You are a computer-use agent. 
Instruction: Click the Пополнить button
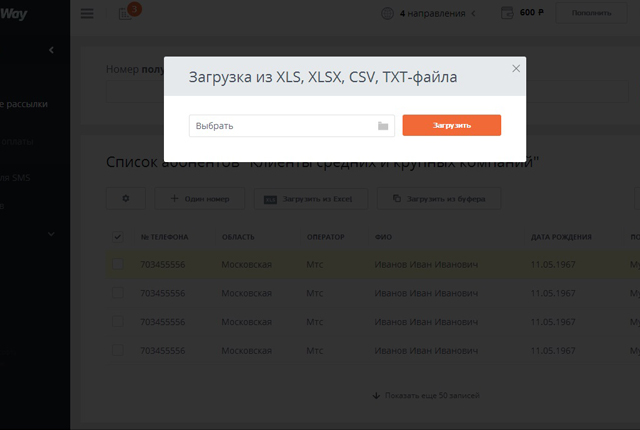591,13
